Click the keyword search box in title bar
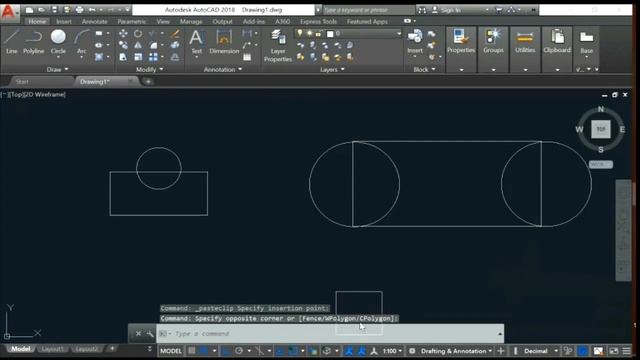640x360 pixels. 369,10
